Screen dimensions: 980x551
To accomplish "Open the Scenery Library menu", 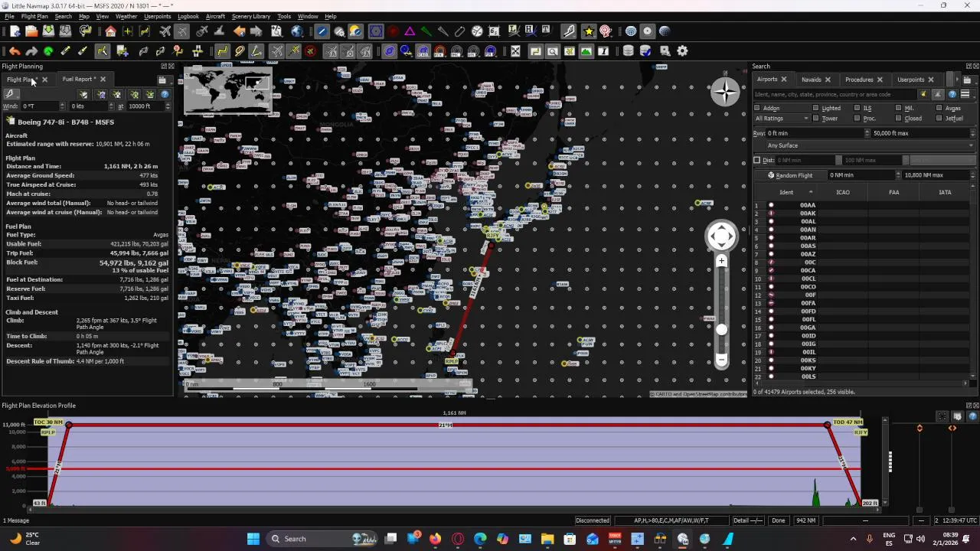I will point(250,16).
